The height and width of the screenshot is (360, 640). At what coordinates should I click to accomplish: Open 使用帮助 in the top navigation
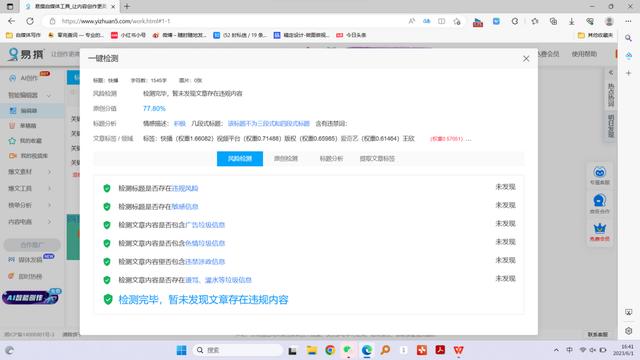[x=584, y=54]
